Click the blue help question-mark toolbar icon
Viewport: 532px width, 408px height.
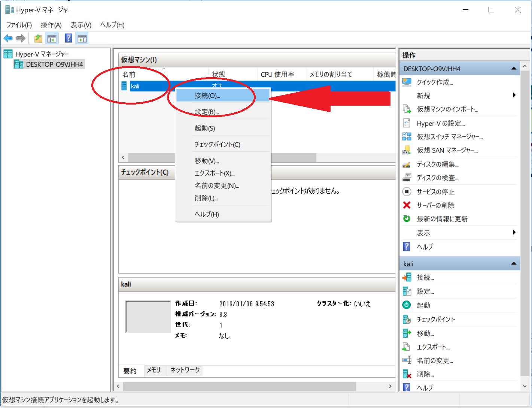pos(69,38)
